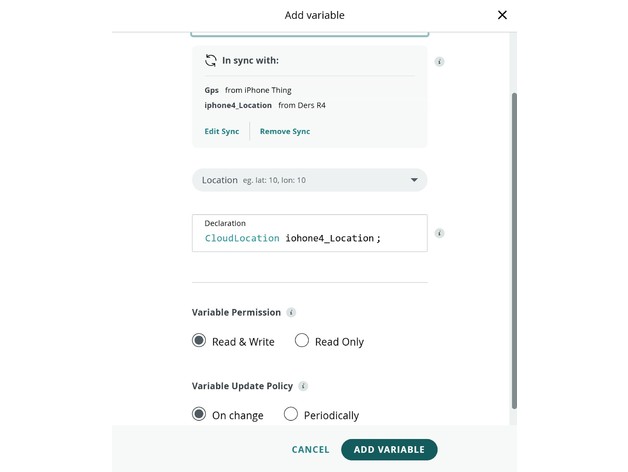Image resolution: width=628 pixels, height=472 pixels.
Task: Set update policy to Periodically
Action: click(291, 414)
